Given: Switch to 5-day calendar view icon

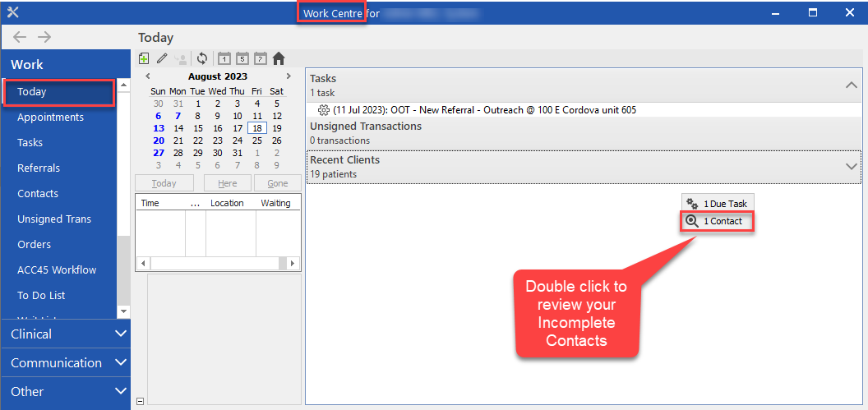Looking at the screenshot, I should coord(242,58).
